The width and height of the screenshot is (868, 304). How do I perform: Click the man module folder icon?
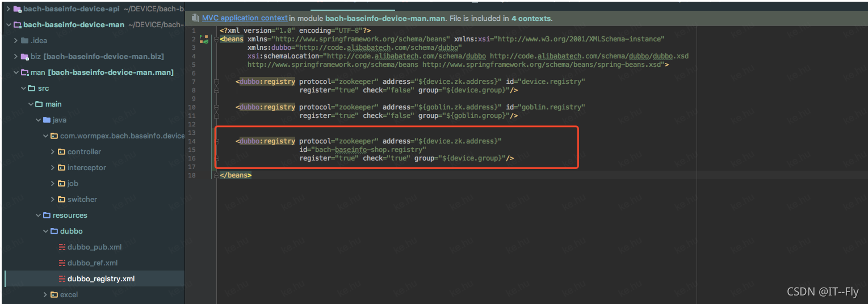click(x=24, y=73)
